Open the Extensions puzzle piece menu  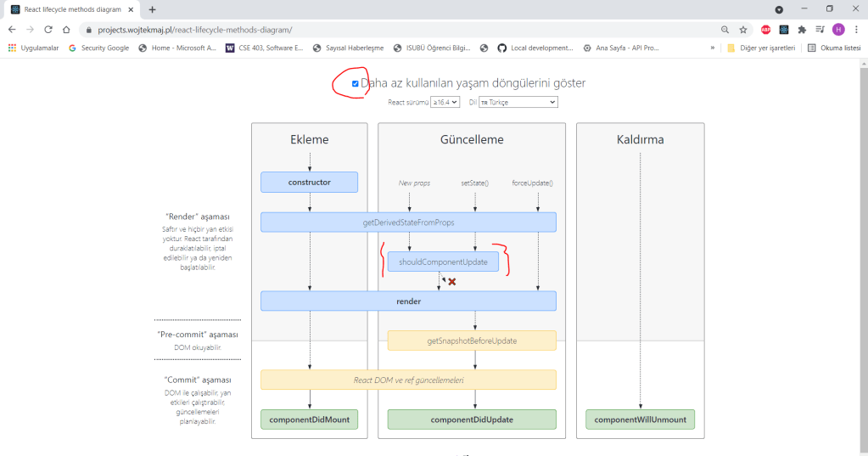[802, 29]
